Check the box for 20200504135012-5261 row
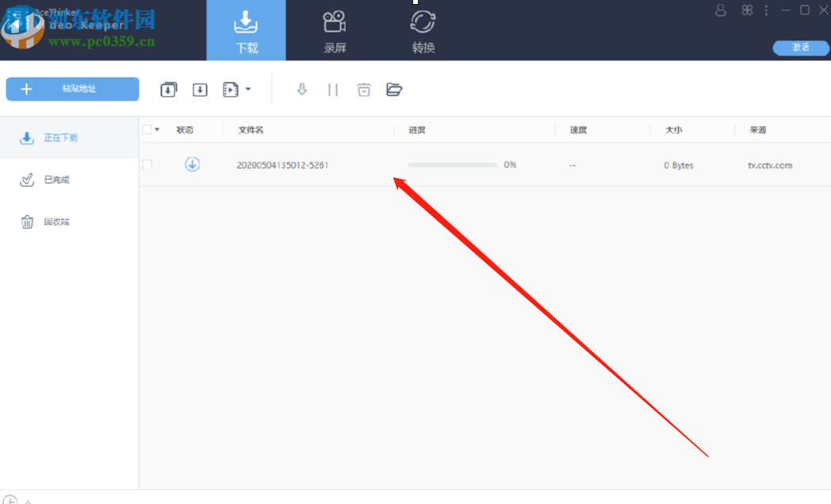Screen dimensions: 831x504 click(147, 165)
